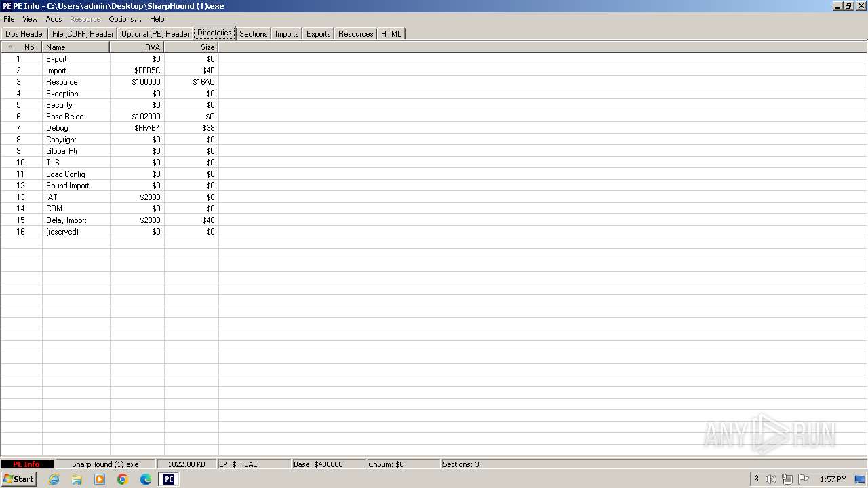Select the Delay Import directory row
The width and height of the screenshot is (868, 488).
point(109,220)
